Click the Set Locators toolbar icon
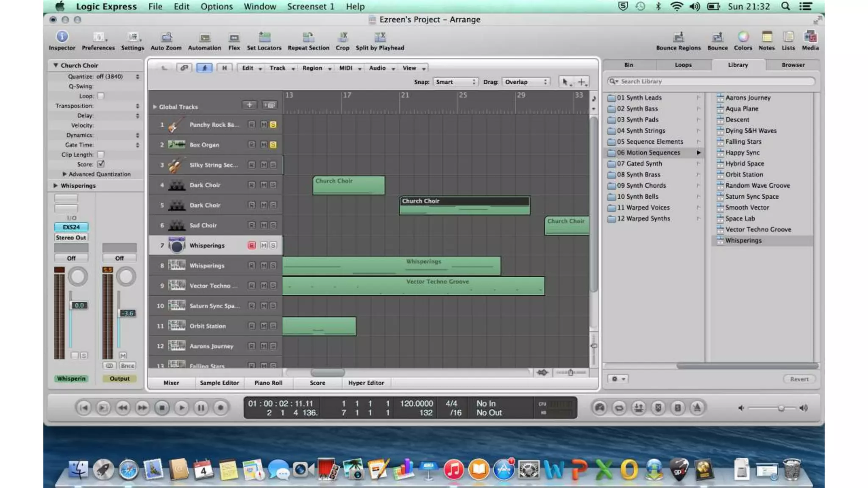The image size is (868, 488). [264, 37]
